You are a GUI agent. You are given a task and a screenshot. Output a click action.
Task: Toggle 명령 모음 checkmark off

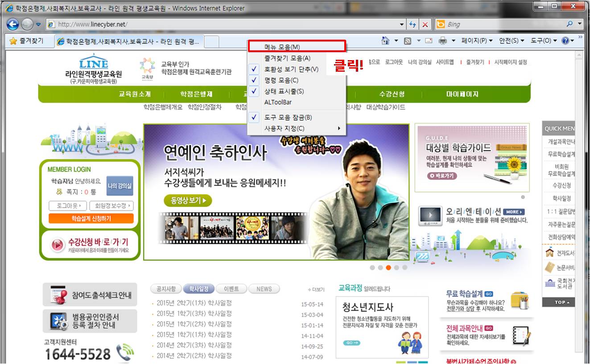(x=281, y=81)
